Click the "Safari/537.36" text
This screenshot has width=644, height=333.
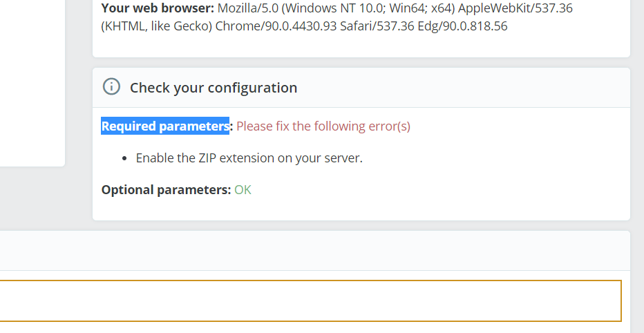tap(376, 26)
